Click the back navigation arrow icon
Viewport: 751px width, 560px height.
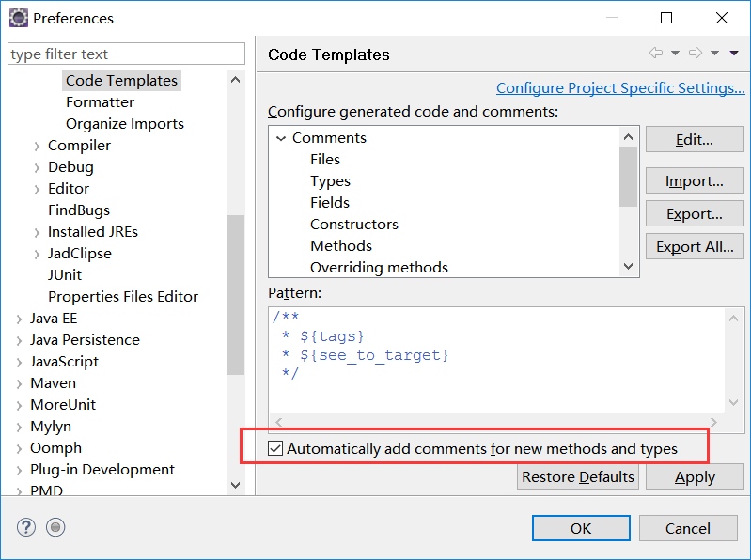(656, 53)
